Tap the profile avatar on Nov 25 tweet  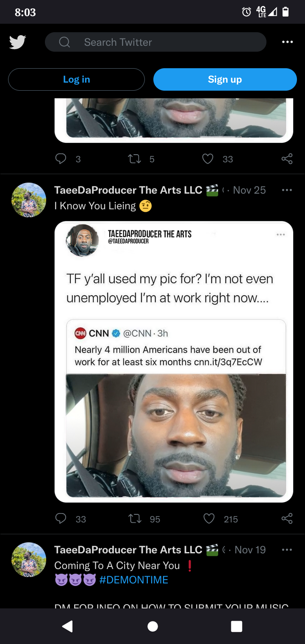(x=29, y=200)
